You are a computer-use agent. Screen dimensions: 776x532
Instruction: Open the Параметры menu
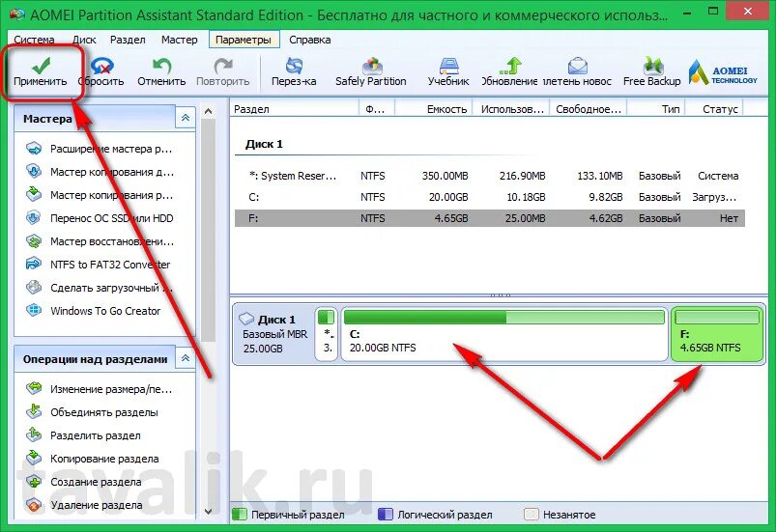coord(244,40)
